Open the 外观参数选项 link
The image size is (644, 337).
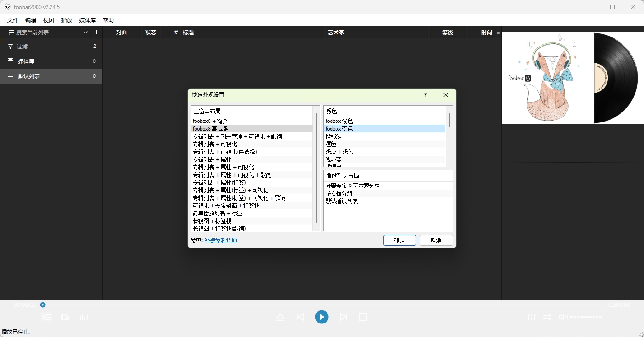pyautogui.click(x=221, y=240)
